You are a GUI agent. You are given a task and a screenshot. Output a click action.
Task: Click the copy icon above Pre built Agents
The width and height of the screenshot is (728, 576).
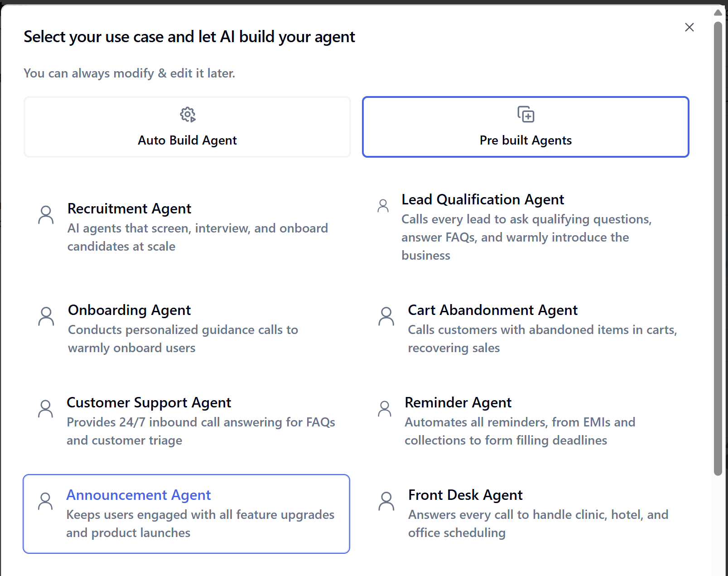(525, 115)
